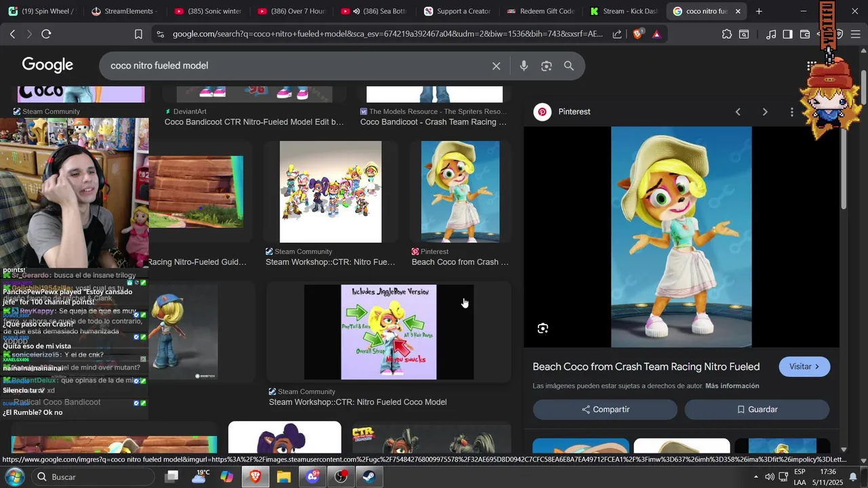Open Brave Rewards triangle icon
This screenshot has width=868, height=488.
pos(656,34)
